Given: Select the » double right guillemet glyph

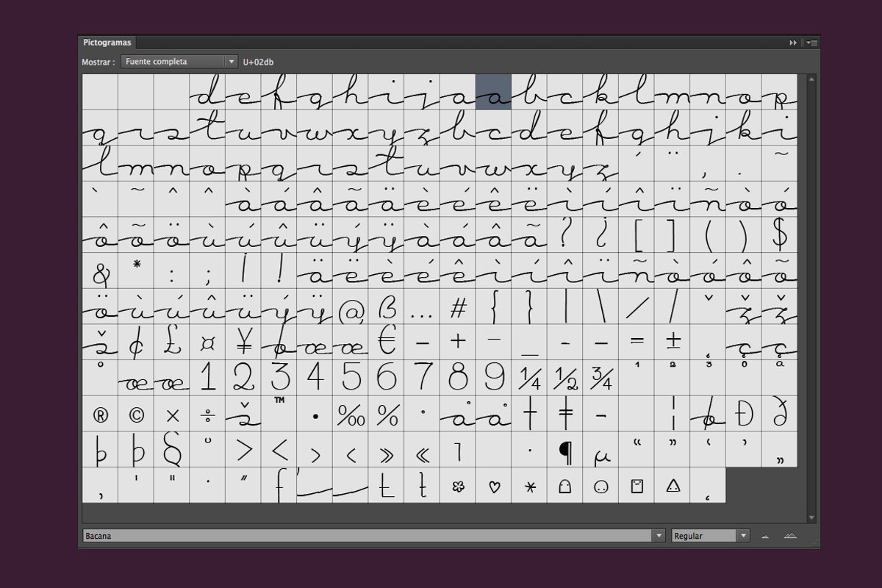Looking at the screenshot, I should (387, 450).
